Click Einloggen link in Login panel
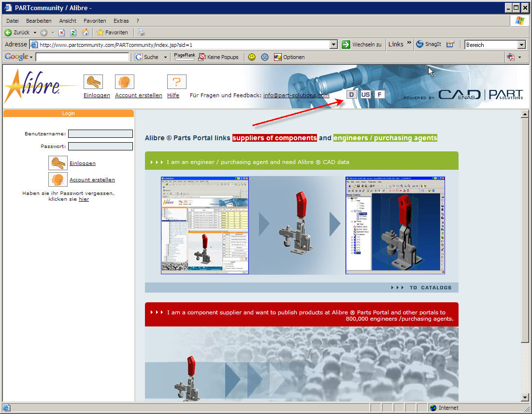The width and height of the screenshot is (532, 414). click(x=83, y=163)
